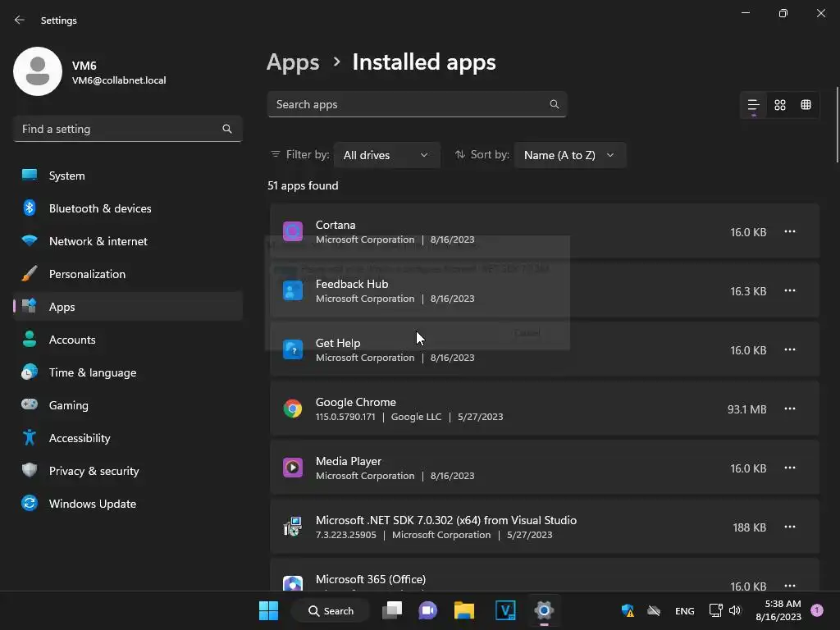This screenshot has height=630, width=840.
Task: Click the Microsoft .NET SDK app icon
Action: [293, 527]
